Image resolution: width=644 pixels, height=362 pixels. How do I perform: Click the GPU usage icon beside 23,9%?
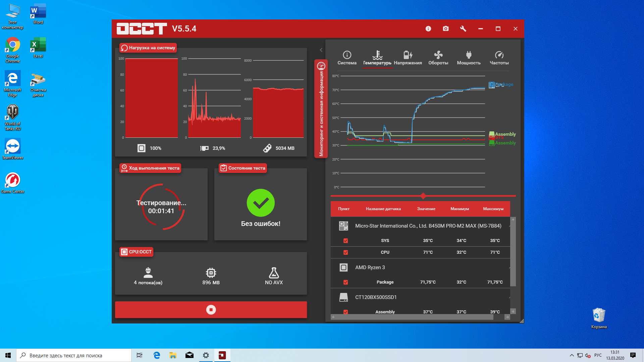tap(204, 148)
